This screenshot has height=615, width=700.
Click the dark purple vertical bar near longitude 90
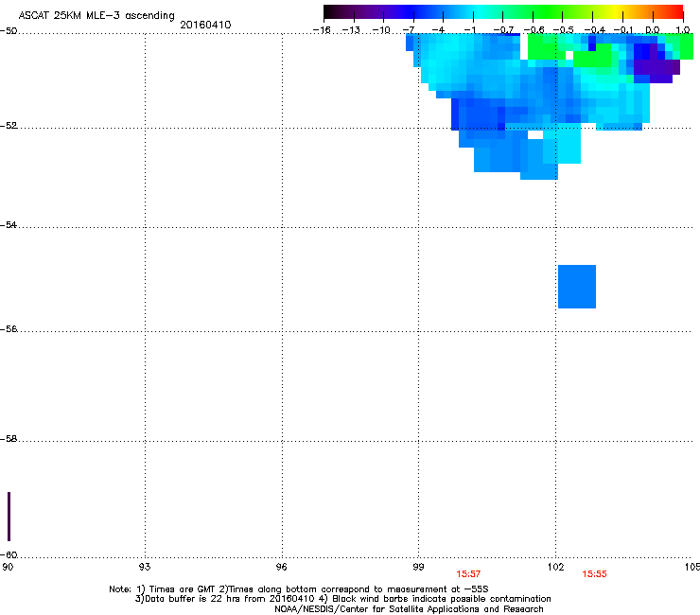9,517
